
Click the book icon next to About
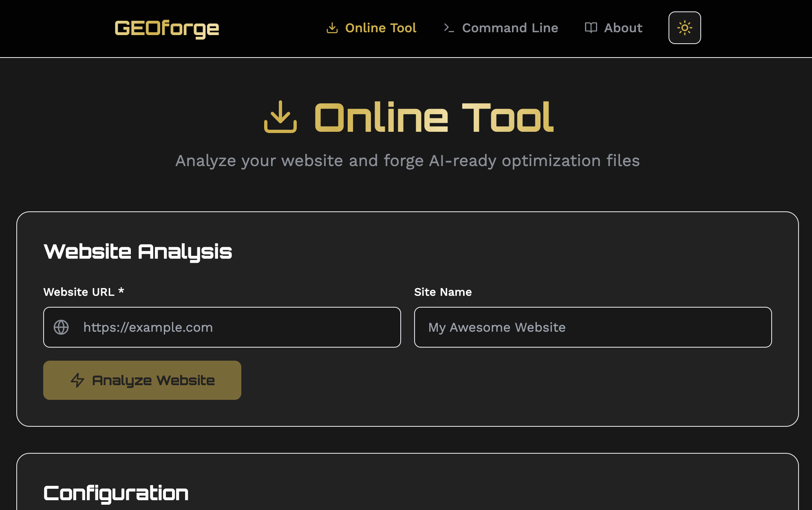(x=591, y=28)
